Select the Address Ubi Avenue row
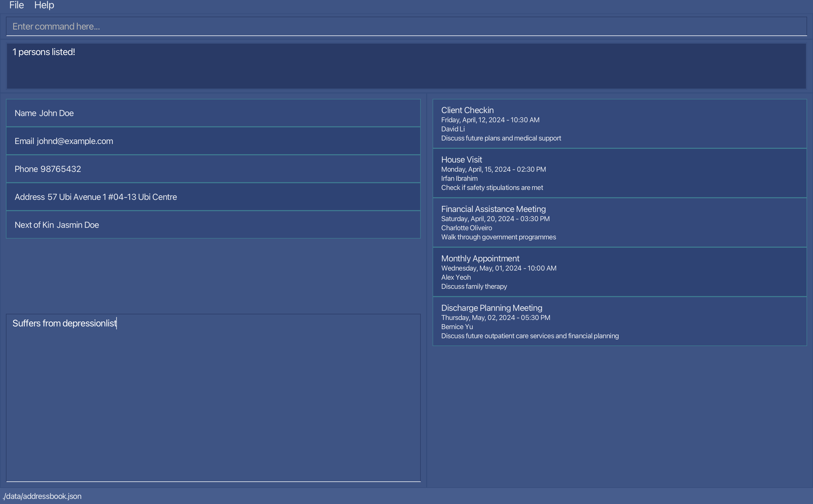813x504 pixels. coord(213,197)
